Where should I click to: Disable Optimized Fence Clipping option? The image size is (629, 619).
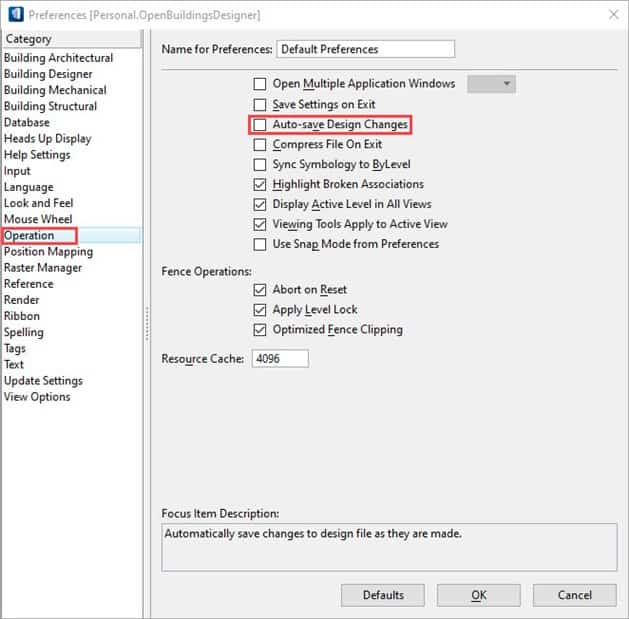[260, 330]
